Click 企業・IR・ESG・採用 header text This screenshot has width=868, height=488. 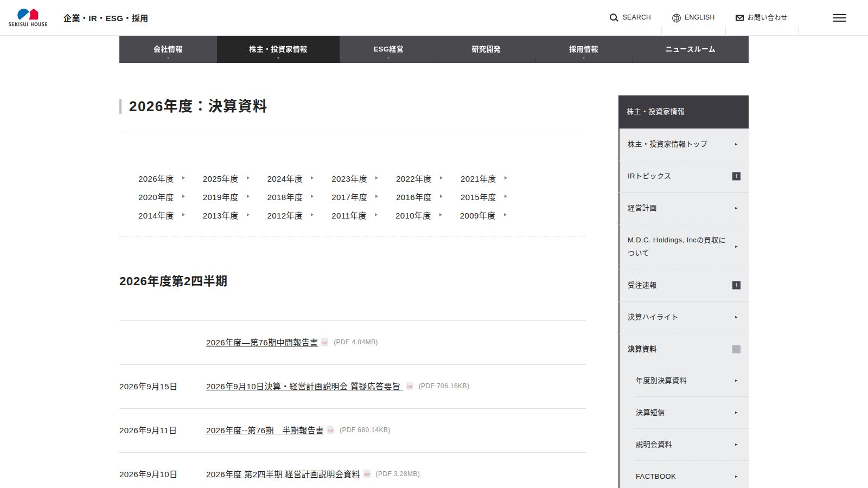[106, 18]
